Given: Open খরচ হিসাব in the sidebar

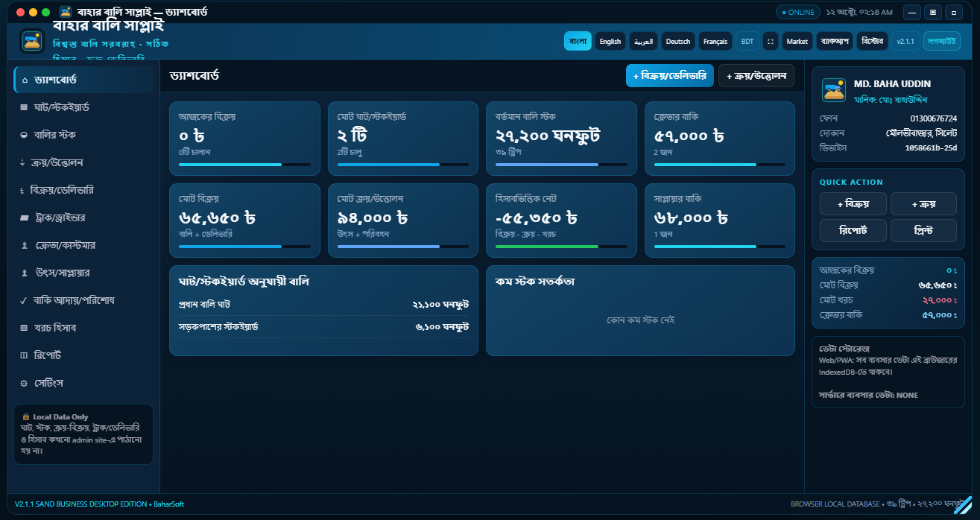Looking at the screenshot, I should coord(83,328).
